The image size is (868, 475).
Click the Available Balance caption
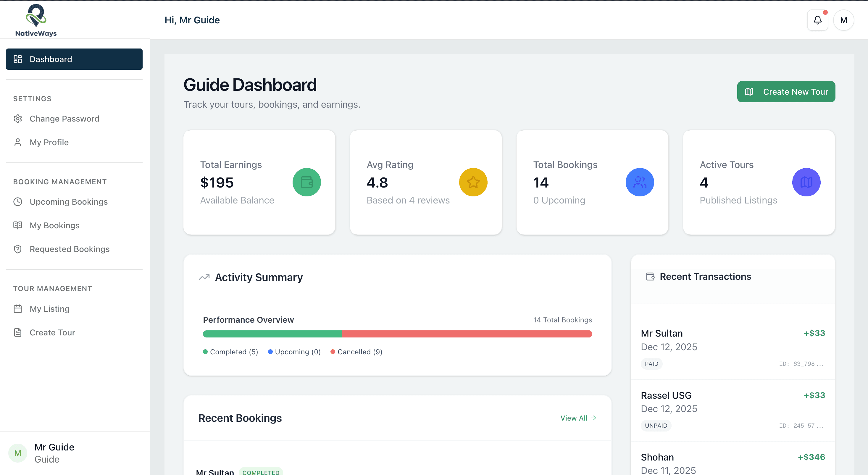[237, 200]
